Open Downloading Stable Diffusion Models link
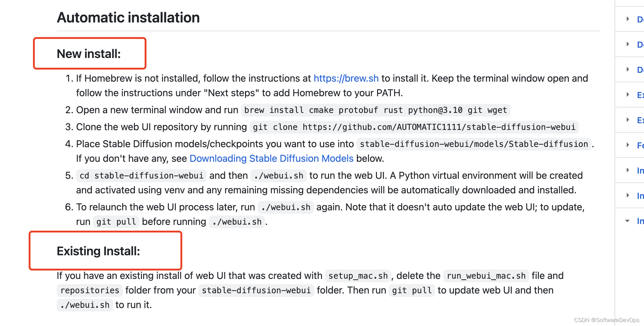This screenshot has height=326, width=644. (x=271, y=158)
